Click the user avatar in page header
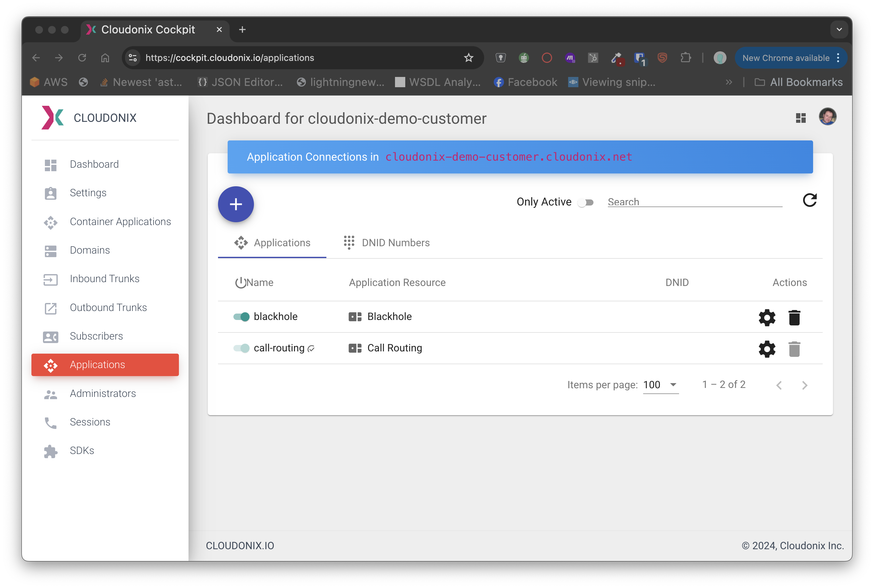The image size is (874, 588). coord(828,117)
